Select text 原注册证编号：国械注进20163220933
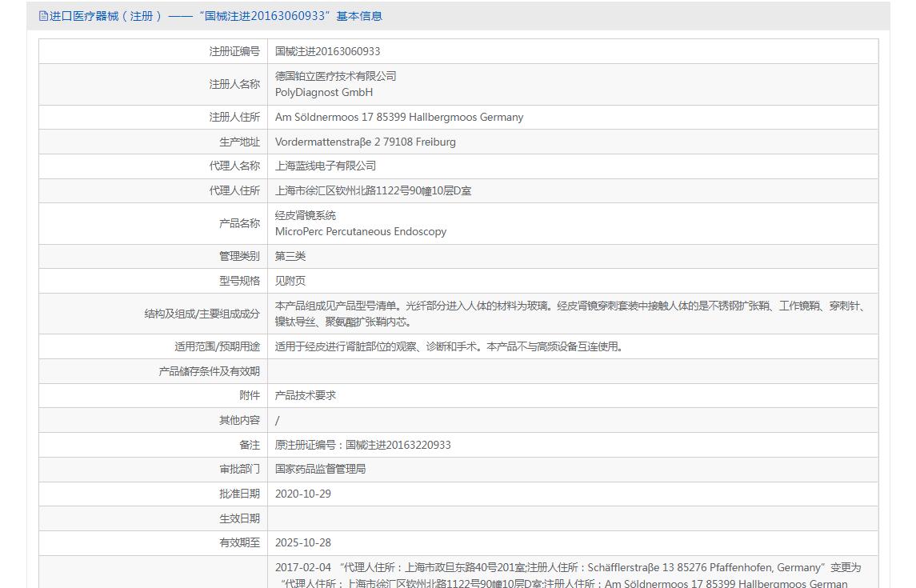 (362, 445)
